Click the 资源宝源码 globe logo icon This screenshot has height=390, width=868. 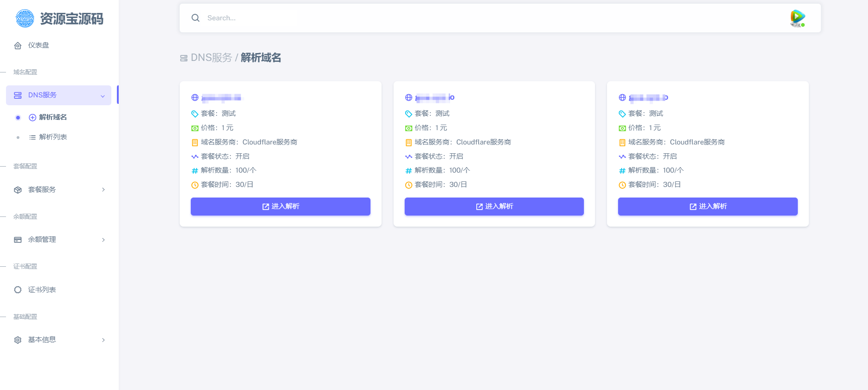24,18
